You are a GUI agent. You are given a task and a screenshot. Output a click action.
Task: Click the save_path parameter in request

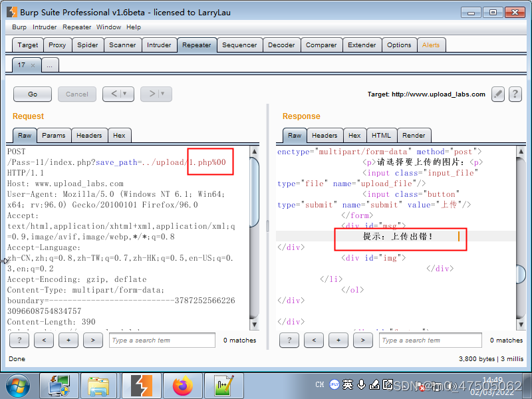click(x=116, y=162)
